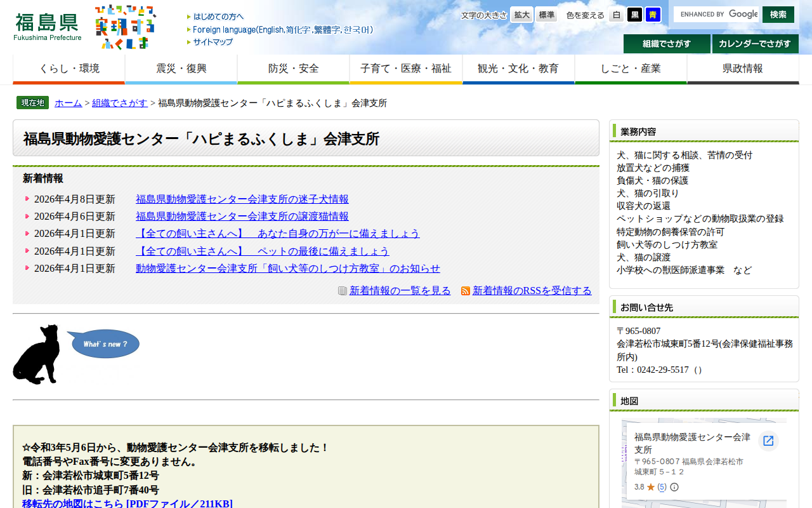Reset text size with 標準 button

click(x=546, y=15)
